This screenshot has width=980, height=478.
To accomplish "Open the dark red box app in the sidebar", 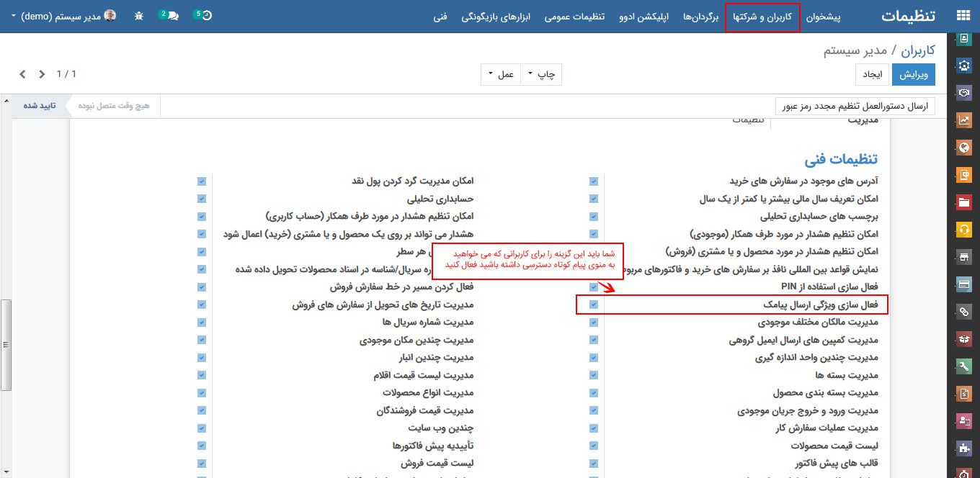I will (964, 339).
